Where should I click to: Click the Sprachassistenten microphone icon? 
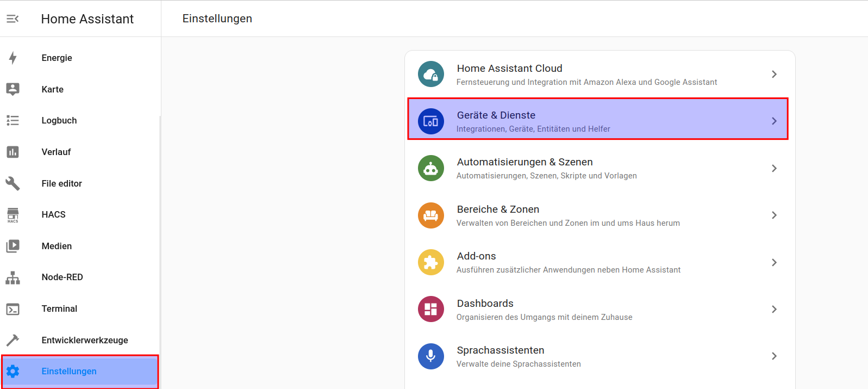pyautogui.click(x=430, y=356)
